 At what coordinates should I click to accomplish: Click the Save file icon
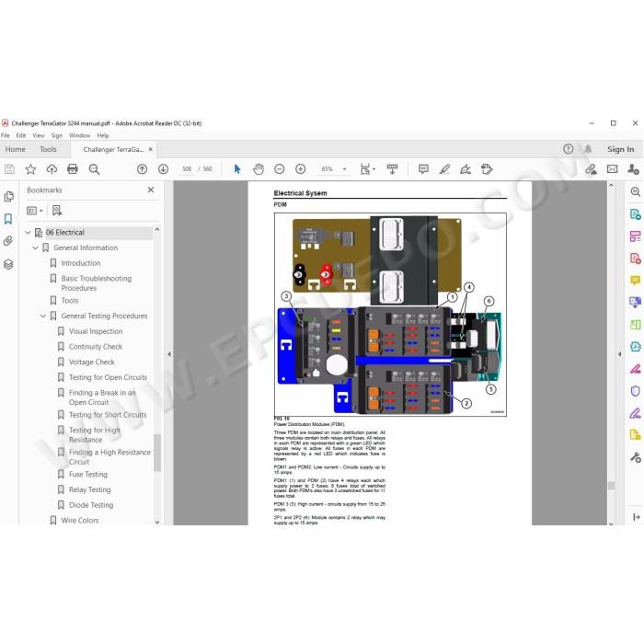pyautogui.click(x=9, y=168)
